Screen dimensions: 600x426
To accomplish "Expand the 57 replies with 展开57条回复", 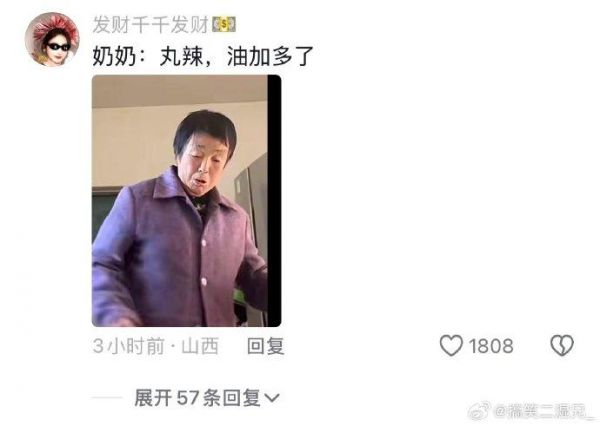I will (x=207, y=398).
